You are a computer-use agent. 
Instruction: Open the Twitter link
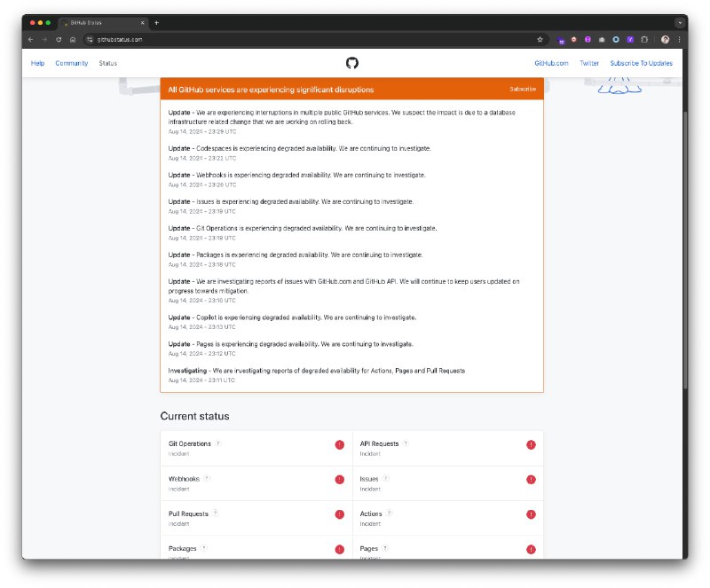pyautogui.click(x=589, y=63)
